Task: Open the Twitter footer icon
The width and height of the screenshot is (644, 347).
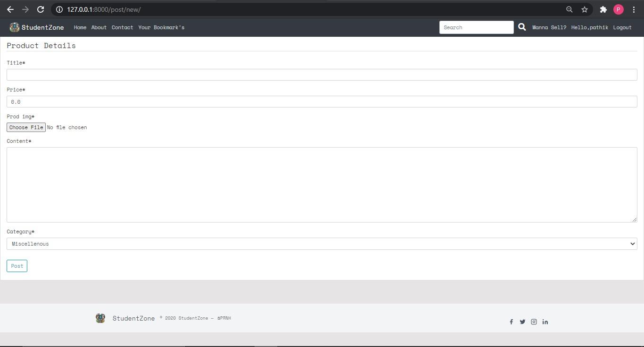Action: coord(522,322)
